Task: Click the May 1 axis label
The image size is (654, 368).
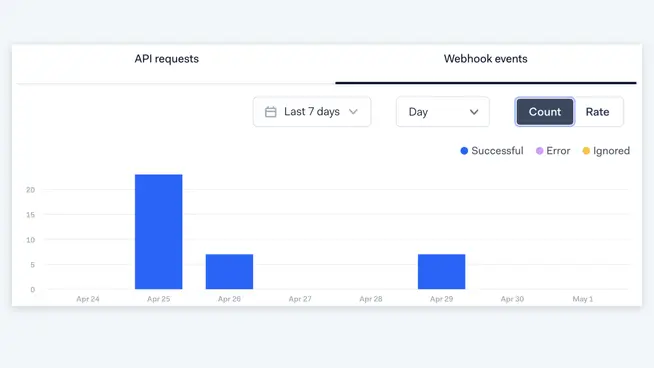Action: [x=583, y=299]
